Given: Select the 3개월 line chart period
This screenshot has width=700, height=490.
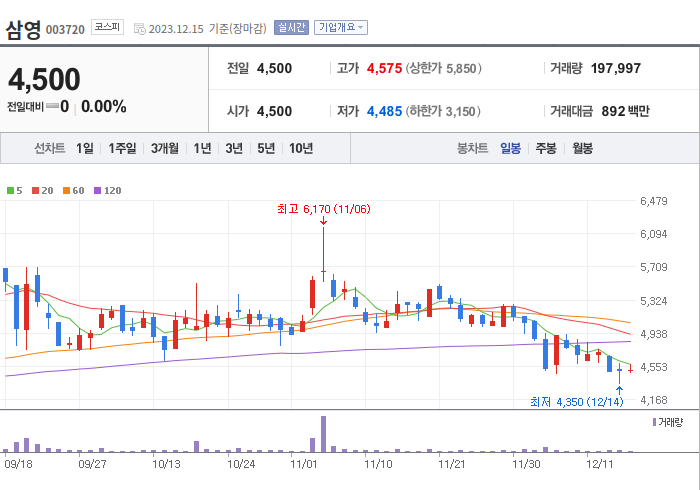Looking at the screenshot, I should point(165,148).
